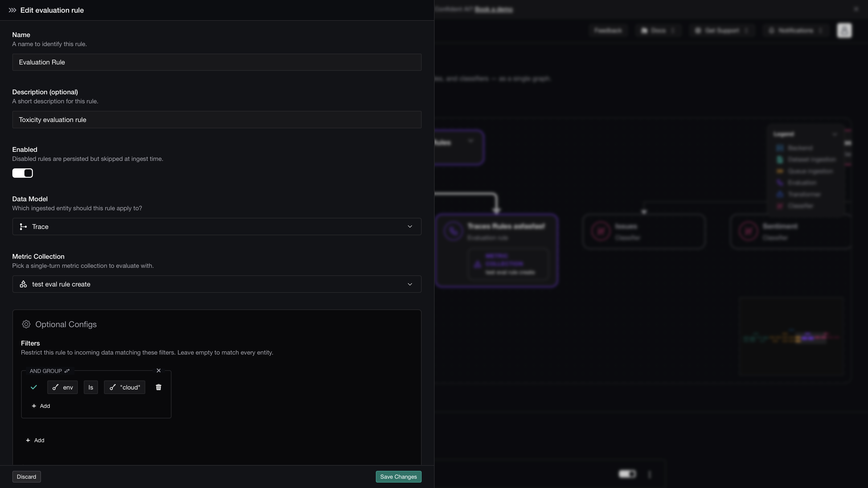Collapse the Edit evaluation rule panel
Image resolution: width=868 pixels, height=488 pixels.
pyautogui.click(x=12, y=10)
